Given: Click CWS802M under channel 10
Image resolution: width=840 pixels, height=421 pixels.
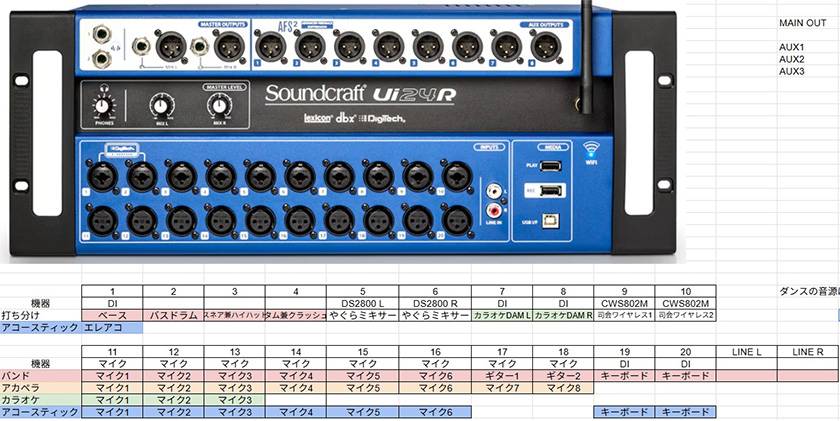Looking at the screenshot, I should pos(685,304).
